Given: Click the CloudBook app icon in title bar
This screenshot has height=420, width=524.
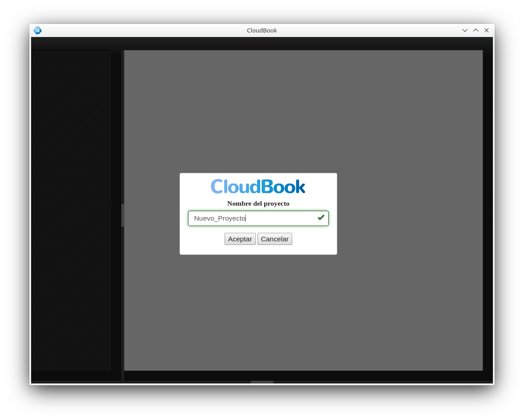Looking at the screenshot, I should [x=37, y=30].
